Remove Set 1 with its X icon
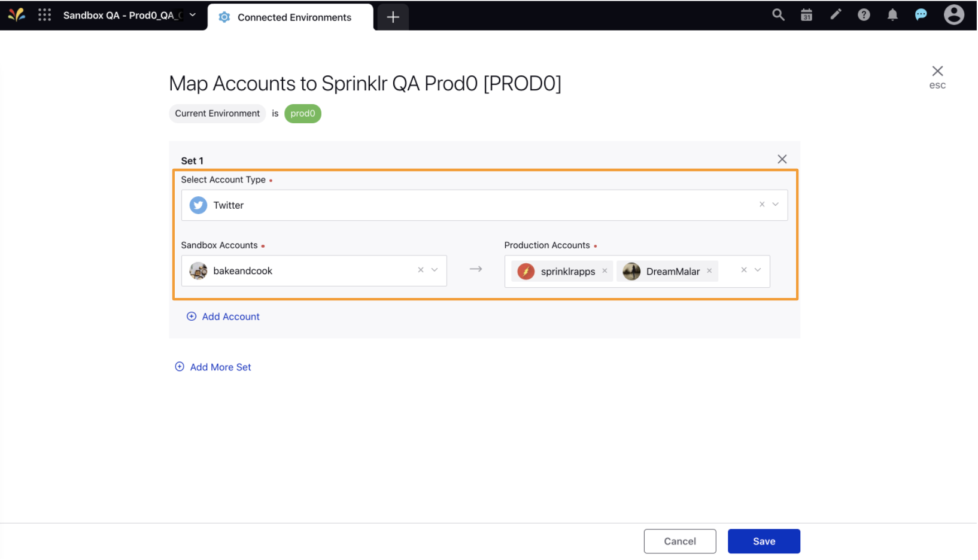Screen dimensions: 978x560 (x=782, y=159)
